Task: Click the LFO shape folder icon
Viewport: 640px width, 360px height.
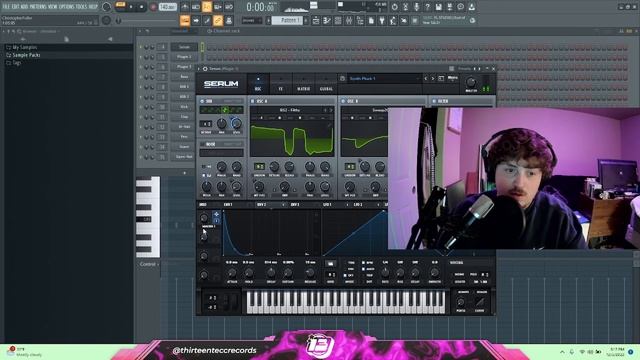Action: tap(331, 264)
